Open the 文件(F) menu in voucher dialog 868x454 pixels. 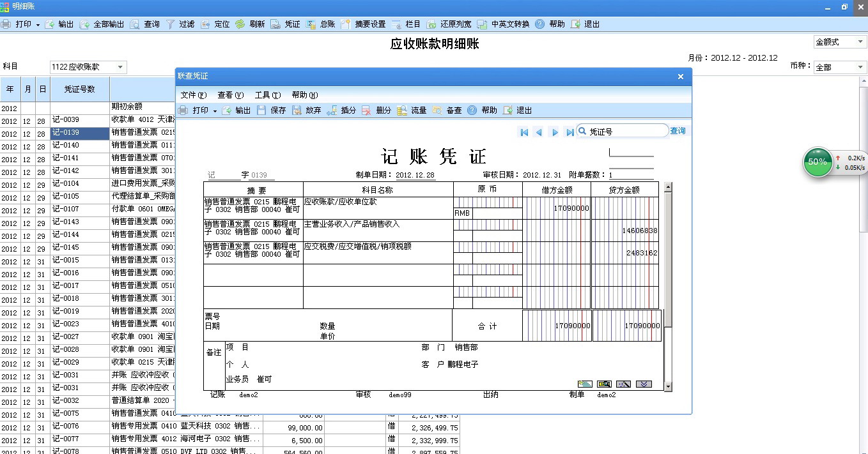194,95
